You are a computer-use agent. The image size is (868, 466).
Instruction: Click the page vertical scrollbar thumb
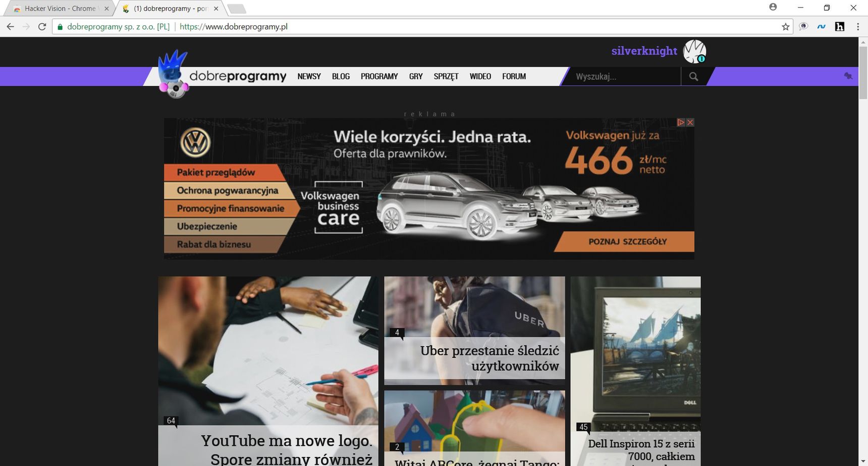(863, 72)
